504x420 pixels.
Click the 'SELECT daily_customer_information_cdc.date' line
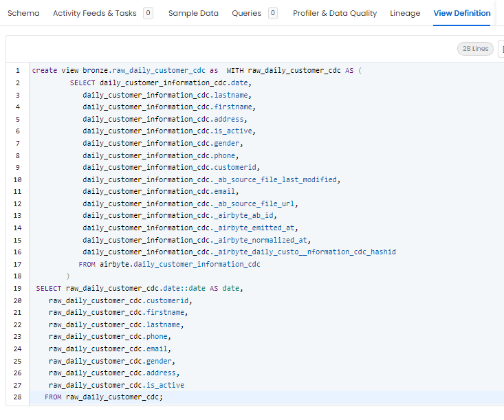[x=161, y=83]
